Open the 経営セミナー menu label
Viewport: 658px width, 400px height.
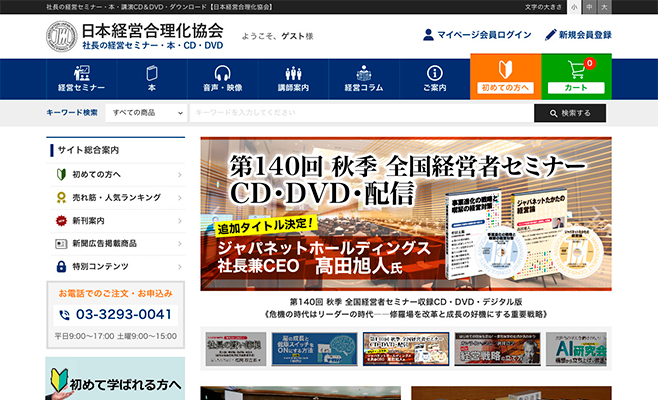(x=81, y=88)
